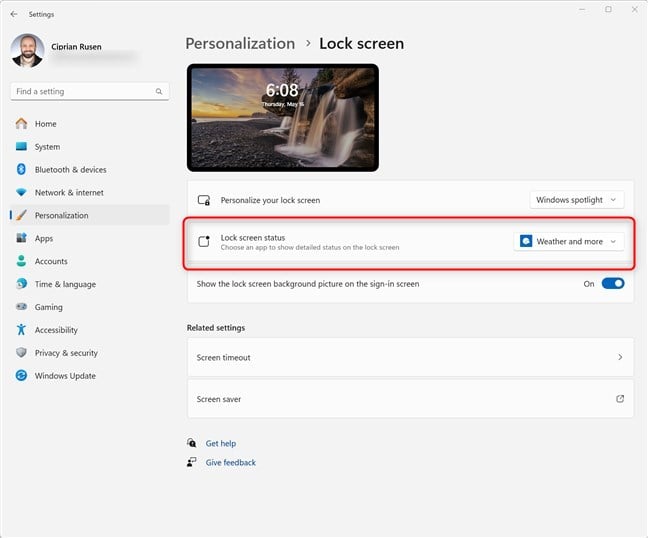The width and height of the screenshot is (648, 538).
Task: Click the Ciprian Rusen account name
Action: (76, 47)
